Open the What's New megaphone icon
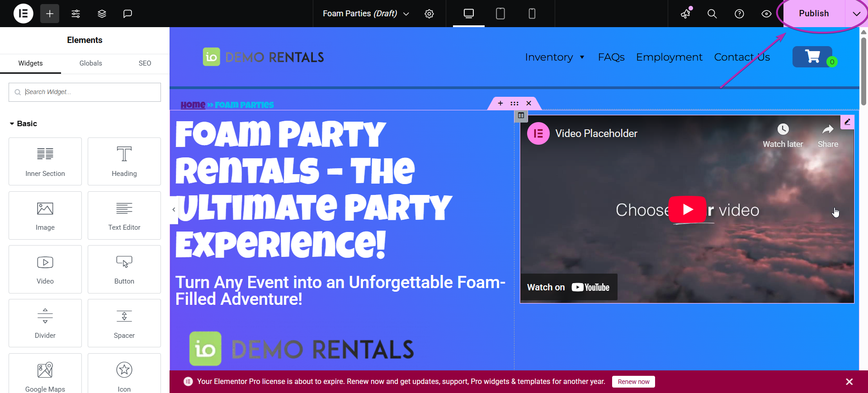The height and width of the screenshot is (393, 868). tap(686, 14)
